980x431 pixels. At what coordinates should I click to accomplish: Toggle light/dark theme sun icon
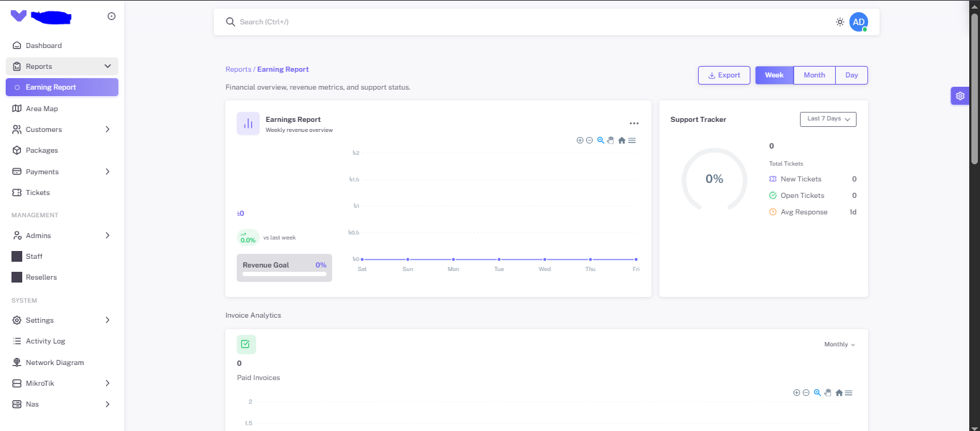click(x=839, y=22)
